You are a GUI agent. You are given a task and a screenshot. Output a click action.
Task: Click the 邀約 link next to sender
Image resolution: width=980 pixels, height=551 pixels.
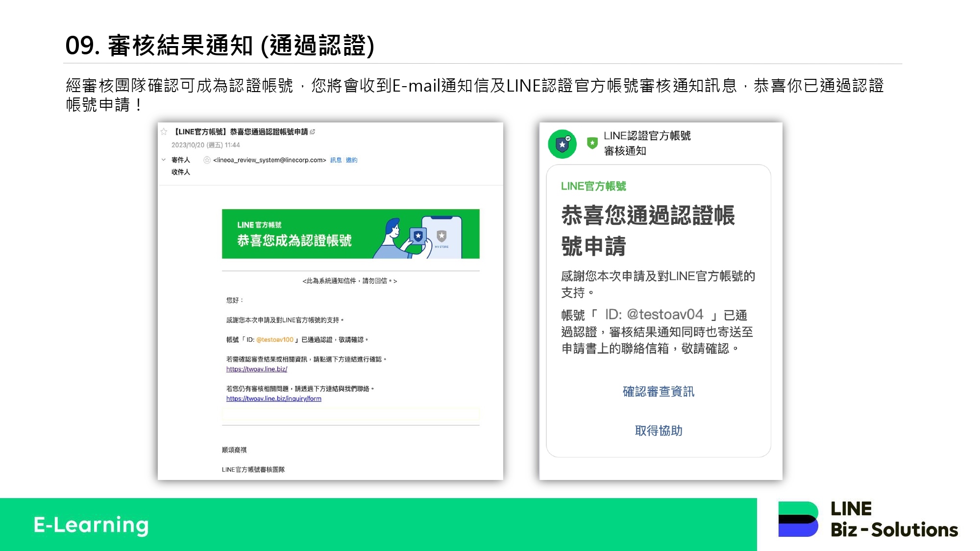[351, 160]
